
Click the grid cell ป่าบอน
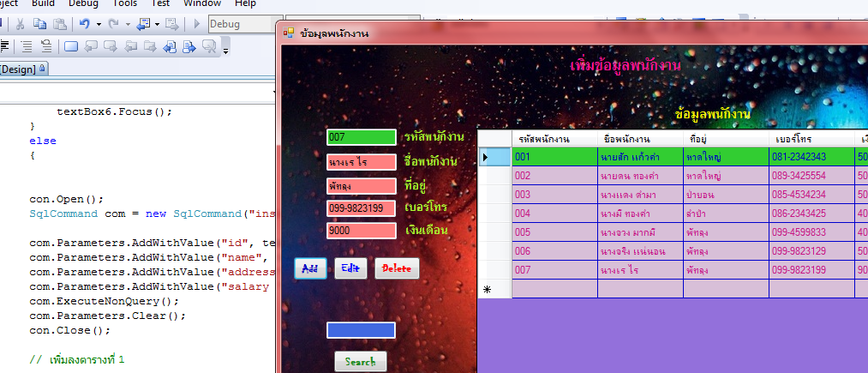click(727, 195)
